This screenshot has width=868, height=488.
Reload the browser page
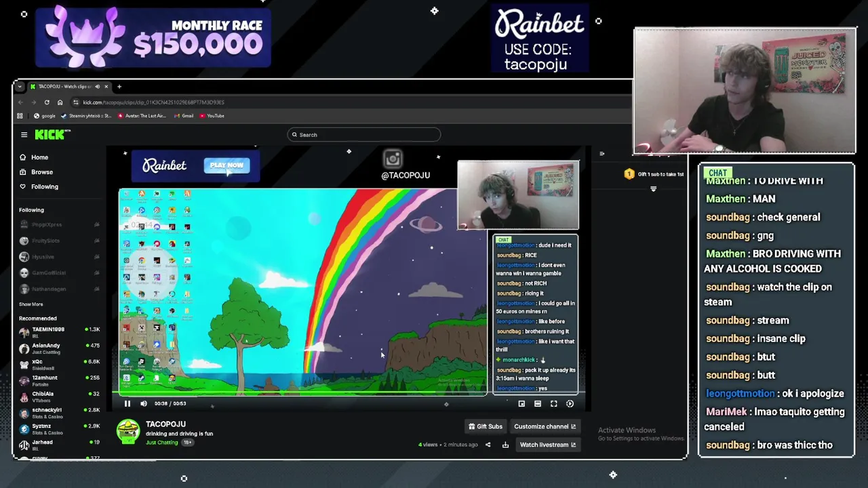[47, 102]
